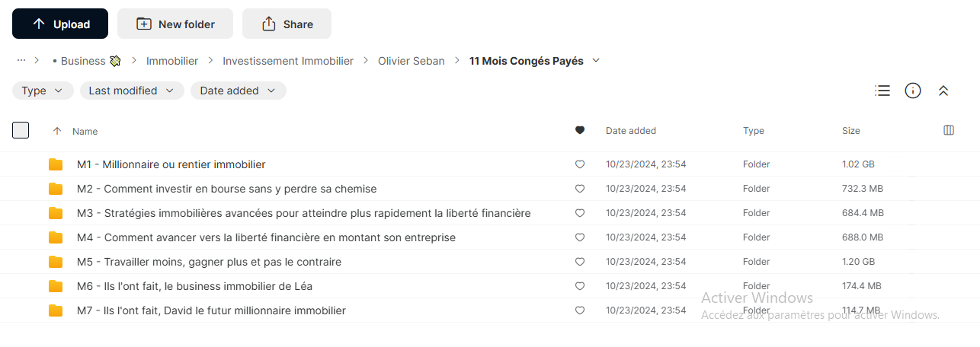This screenshot has height=347, width=980.
Task: Go to Olivier Seban breadcrumb
Action: click(x=412, y=61)
